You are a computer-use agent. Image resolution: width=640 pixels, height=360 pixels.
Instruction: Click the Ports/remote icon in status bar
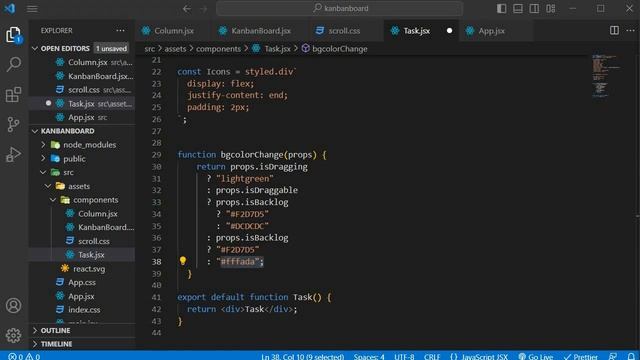(613, 356)
